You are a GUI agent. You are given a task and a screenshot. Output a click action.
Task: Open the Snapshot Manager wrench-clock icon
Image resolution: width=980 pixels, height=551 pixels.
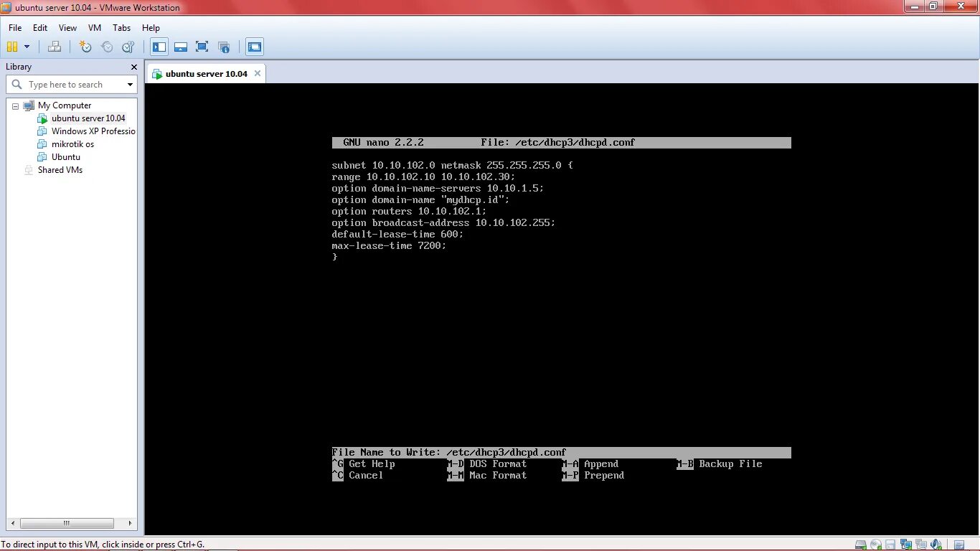tap(128, 47)
